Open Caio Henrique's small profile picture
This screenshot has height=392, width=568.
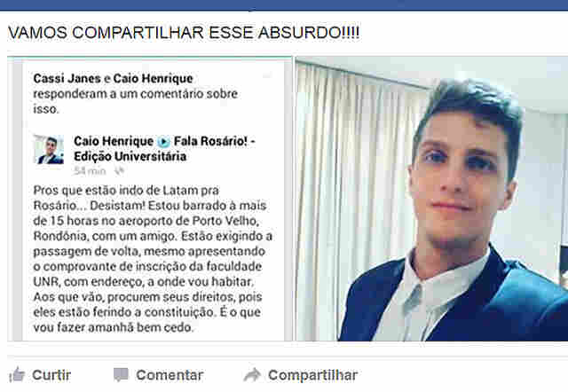click(49, 150)
